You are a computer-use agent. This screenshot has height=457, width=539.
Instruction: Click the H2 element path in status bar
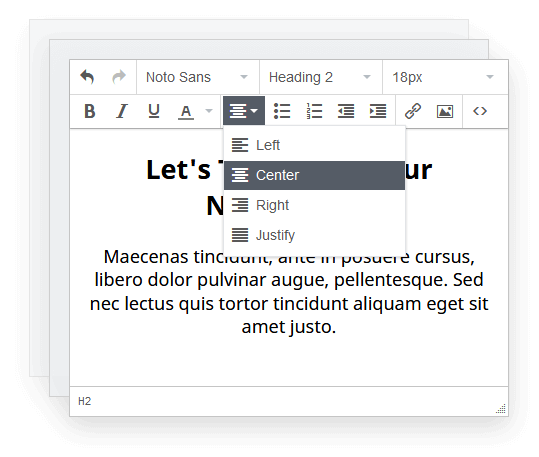pos(85,401)
